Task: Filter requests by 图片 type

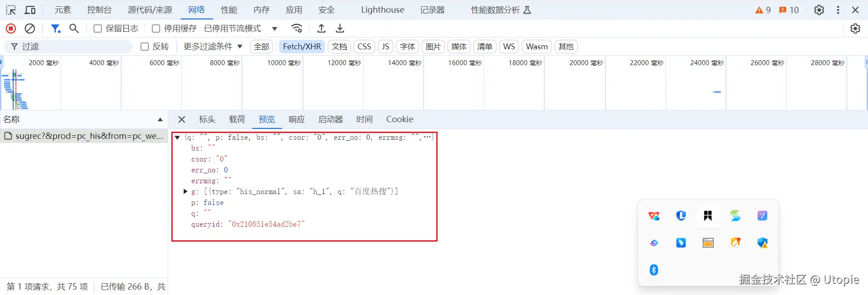Action: [x=433, y=47]
